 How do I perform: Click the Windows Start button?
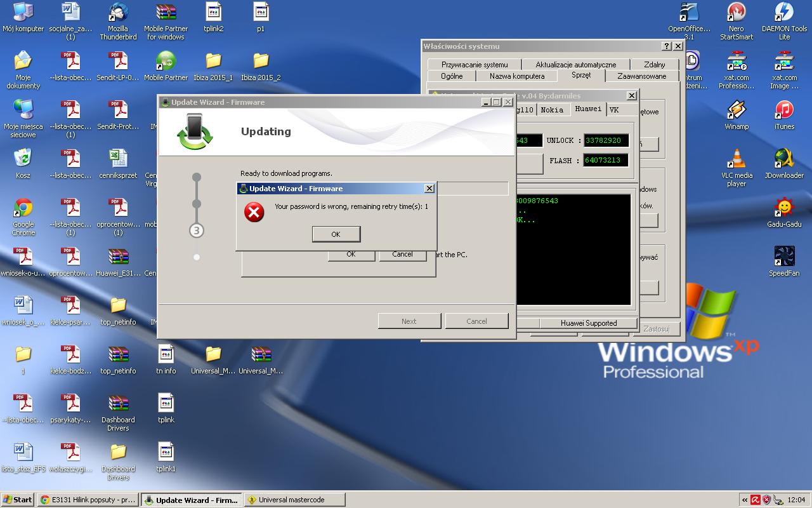point(18,500)
